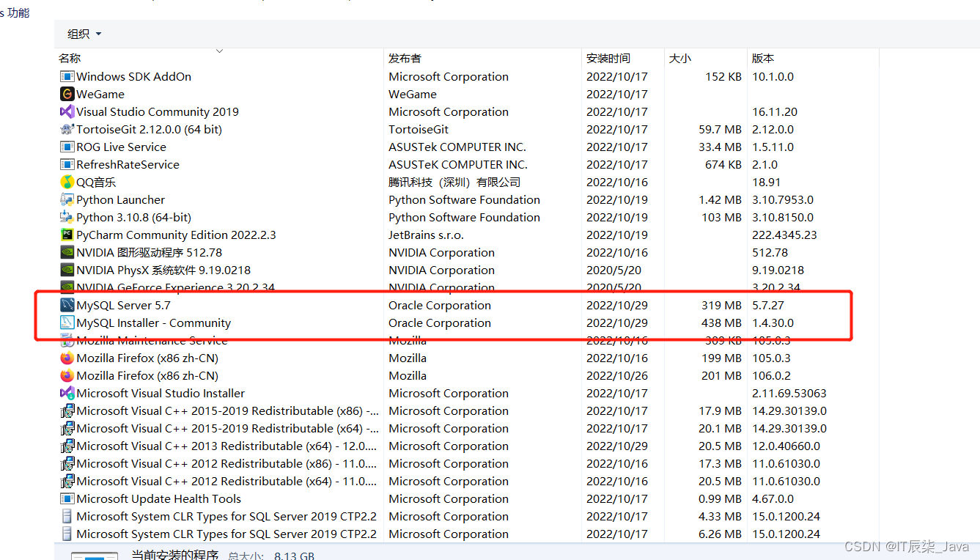Click version 2.11.69.53063 cell
This screenshot has height=560, width=980.
(x=789, y=393)
